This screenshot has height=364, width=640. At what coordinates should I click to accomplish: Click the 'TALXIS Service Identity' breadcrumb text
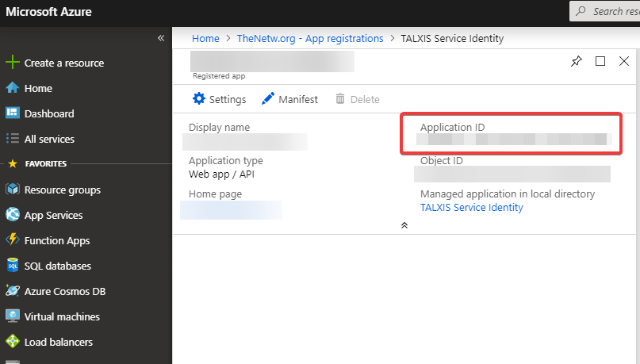click(x=452, y=38)
